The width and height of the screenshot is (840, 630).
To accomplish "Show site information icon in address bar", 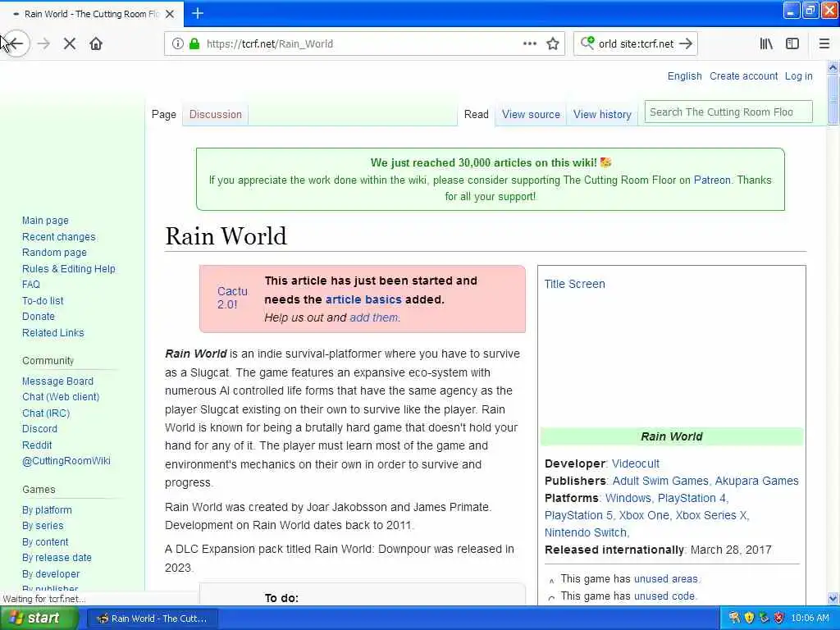I will click(177, 43).
